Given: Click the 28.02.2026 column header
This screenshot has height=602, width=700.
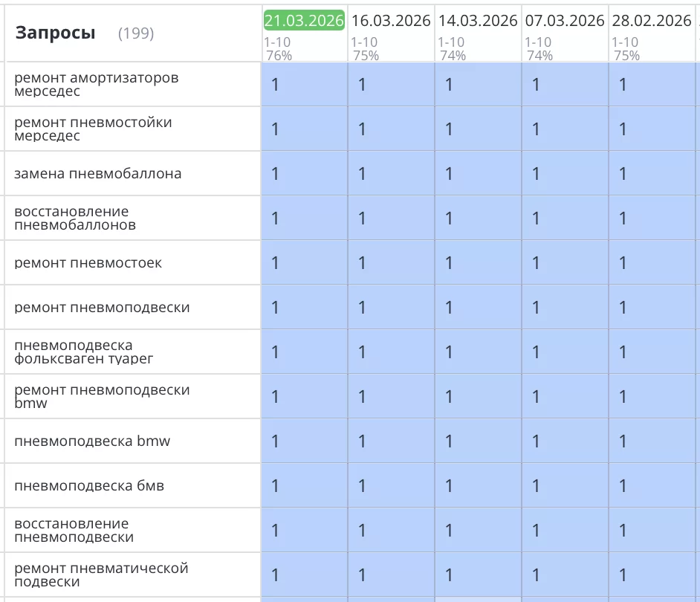Looking at the screenshot, I should 651,21.
